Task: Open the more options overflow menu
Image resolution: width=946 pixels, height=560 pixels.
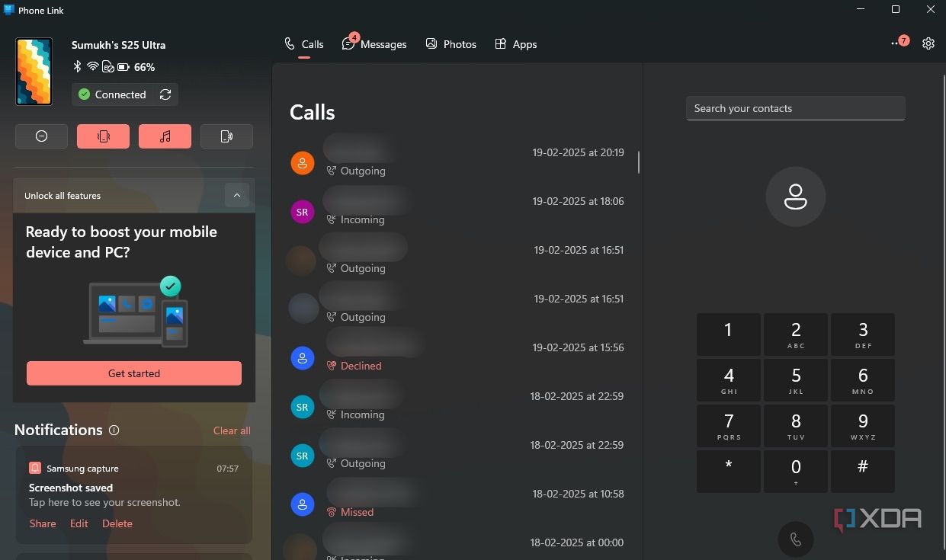Action: [x=897, y=43]
